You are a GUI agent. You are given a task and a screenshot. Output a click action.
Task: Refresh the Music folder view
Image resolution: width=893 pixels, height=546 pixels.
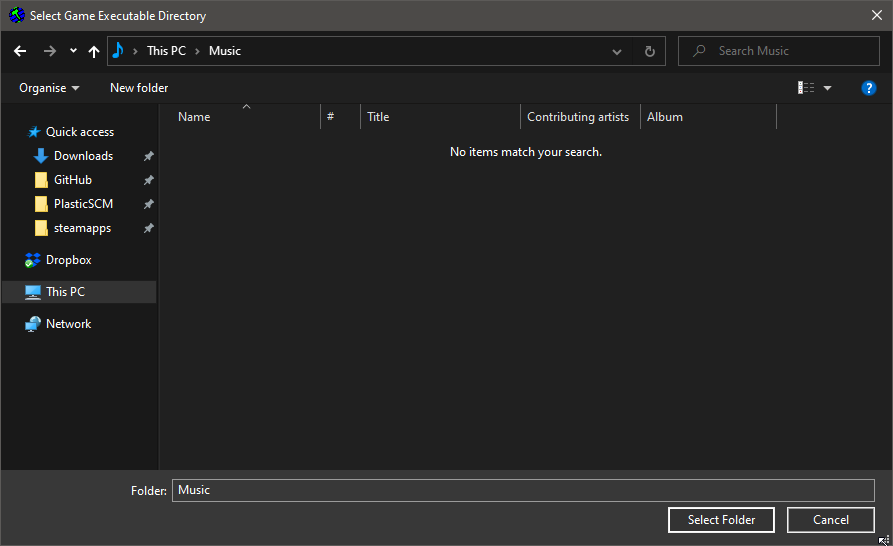tap(650, 52)
